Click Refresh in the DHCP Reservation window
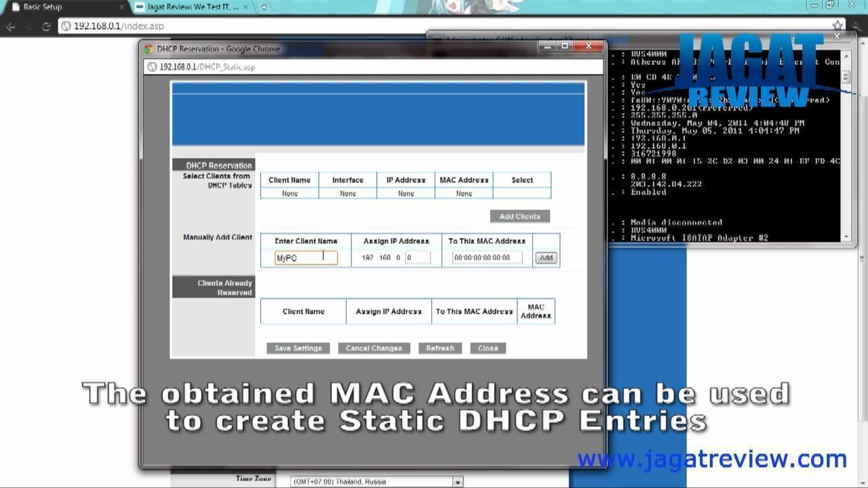Viewport: 868px width, 488px height. pyautogui.click(x=440, y=348)
